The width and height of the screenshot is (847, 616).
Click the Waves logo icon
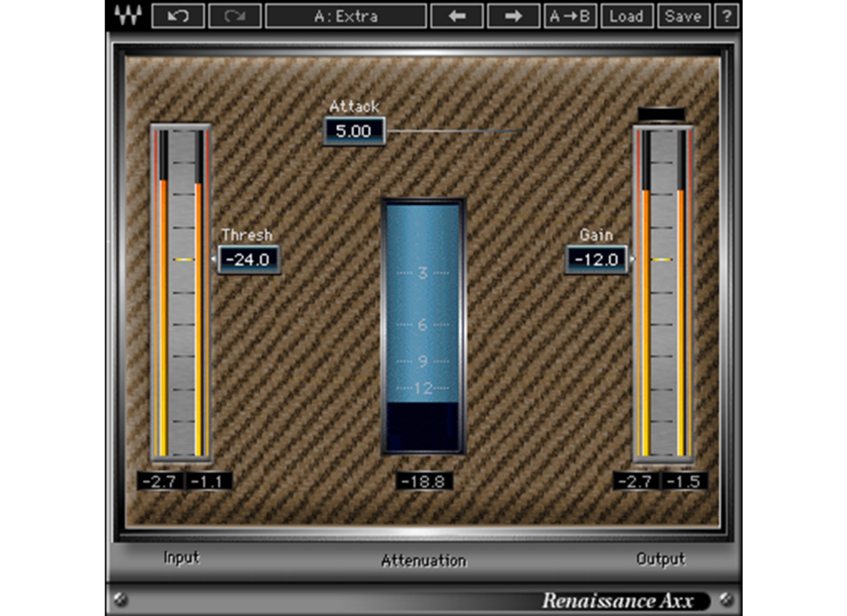128,16
